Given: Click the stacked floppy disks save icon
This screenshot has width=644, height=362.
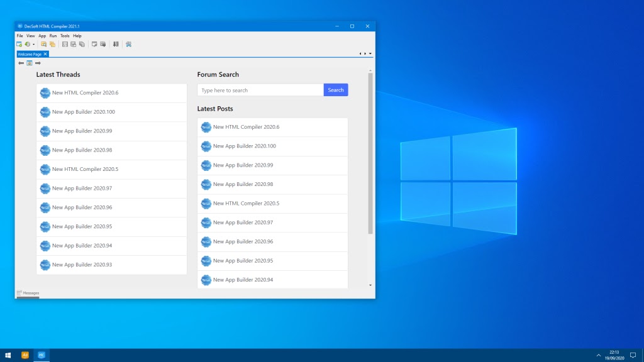Looking at the screenshot, I should point(82,45).
